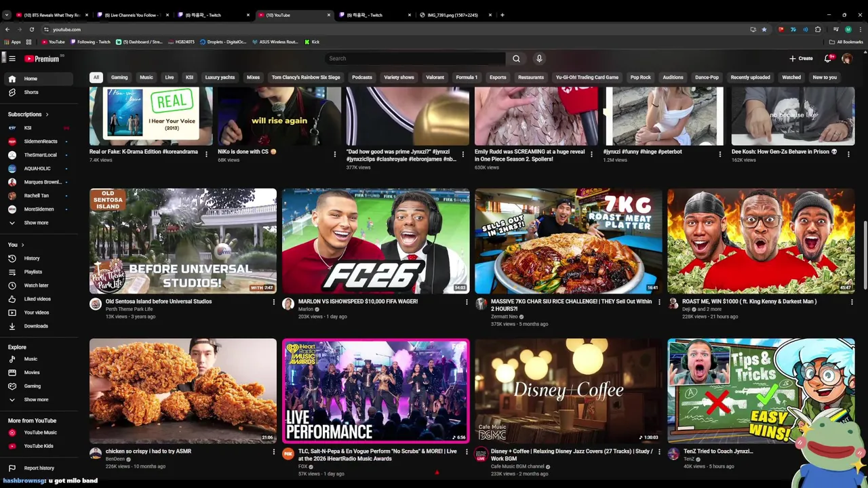
Task: Start voice search with microphone icon
Action: pos(539,58)
